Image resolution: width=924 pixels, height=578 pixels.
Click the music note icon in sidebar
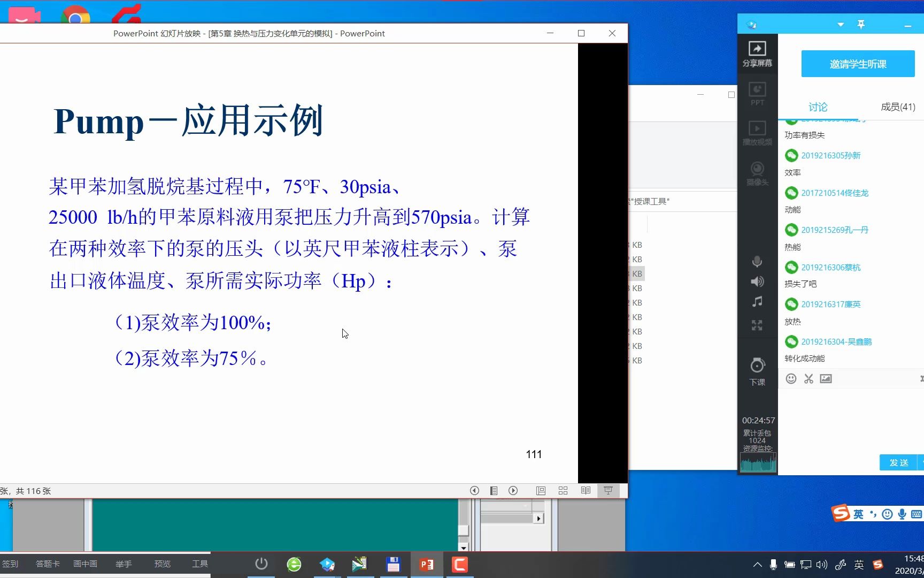pyautogui.click(x=757, y=302)
